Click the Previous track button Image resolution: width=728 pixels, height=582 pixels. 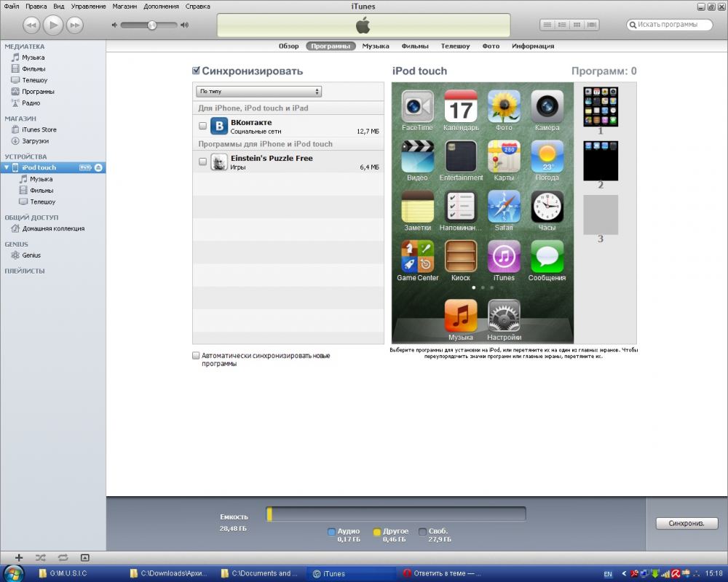(31, 25)
